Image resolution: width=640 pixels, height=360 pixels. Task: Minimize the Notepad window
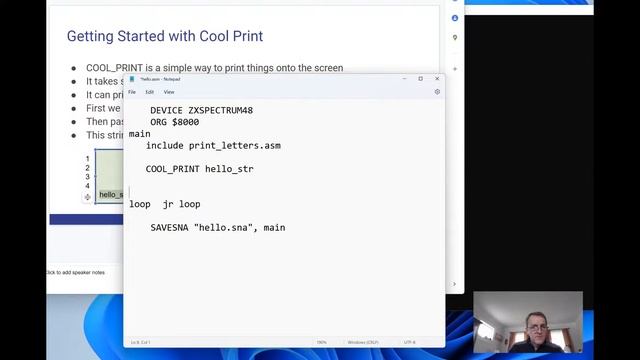point(404,79)
